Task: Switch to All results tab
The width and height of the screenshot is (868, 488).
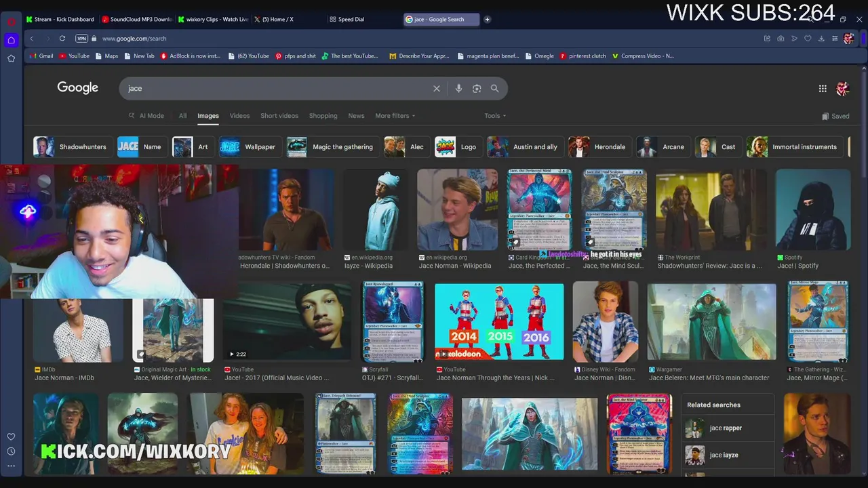Action: tap(182, 116)
